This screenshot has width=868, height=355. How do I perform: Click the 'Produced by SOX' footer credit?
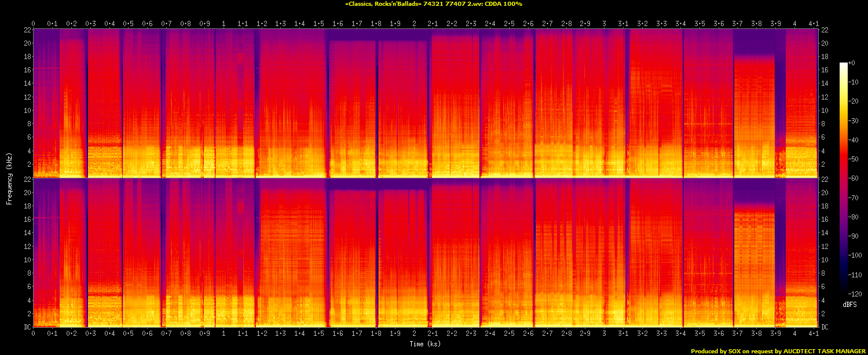click(x=778, y=351)
